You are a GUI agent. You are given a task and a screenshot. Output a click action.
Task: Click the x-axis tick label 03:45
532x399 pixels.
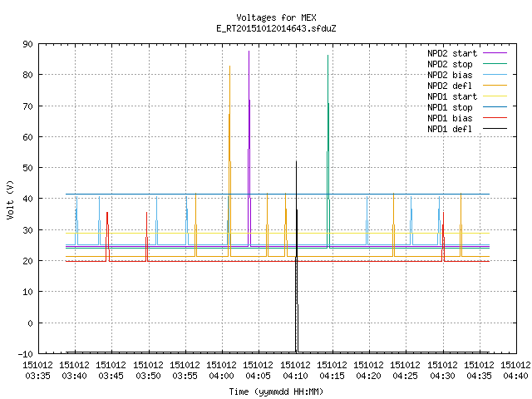tap(111, 376)
